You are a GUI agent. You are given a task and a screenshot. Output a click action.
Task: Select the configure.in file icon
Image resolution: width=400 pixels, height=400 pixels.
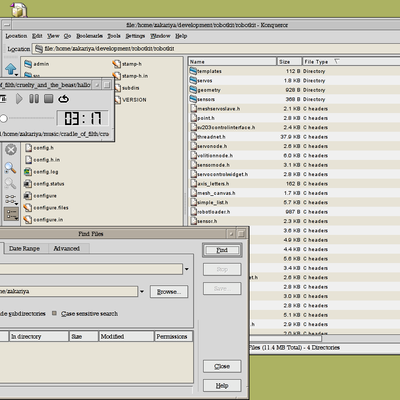coord(28,220)
